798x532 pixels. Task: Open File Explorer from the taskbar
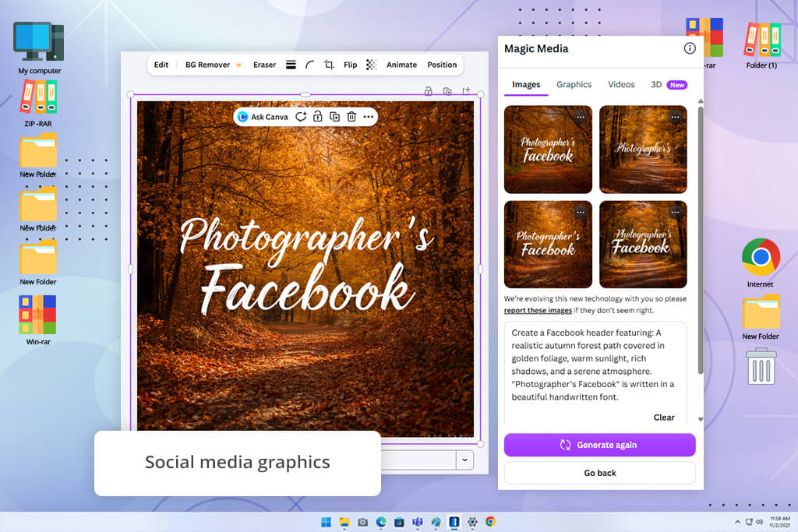[344, 522]
